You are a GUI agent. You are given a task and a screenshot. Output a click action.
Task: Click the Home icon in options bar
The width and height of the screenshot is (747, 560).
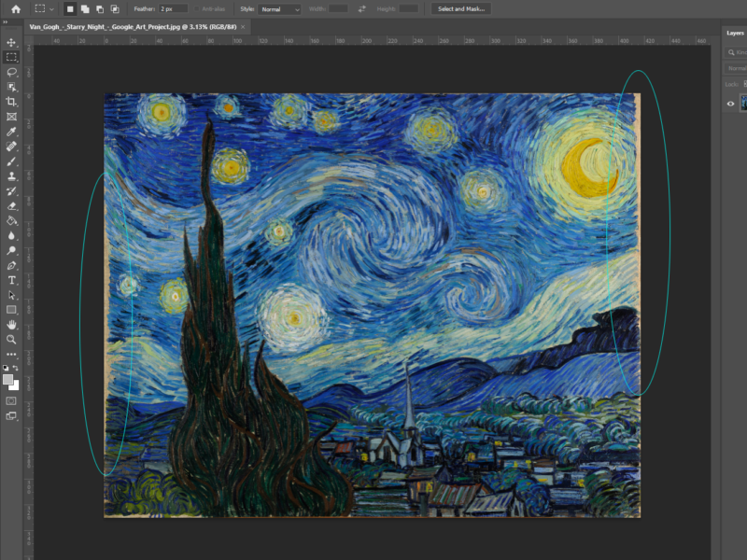click(x=15, y=8)
